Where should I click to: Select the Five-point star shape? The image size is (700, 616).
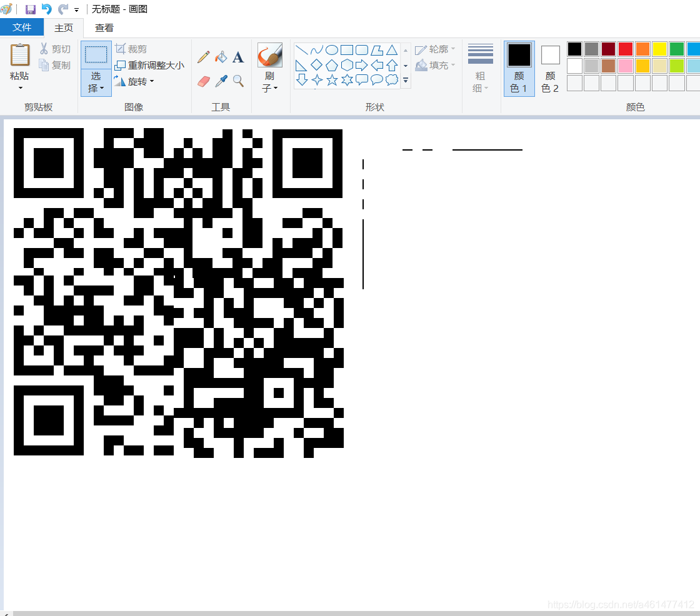click(x=332, y=80)
